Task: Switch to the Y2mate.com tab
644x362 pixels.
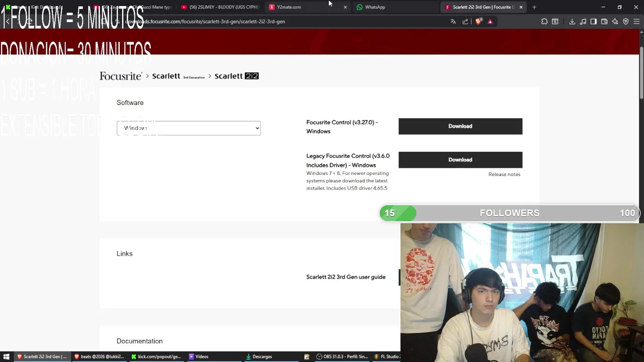Action: tap(307, 7)
